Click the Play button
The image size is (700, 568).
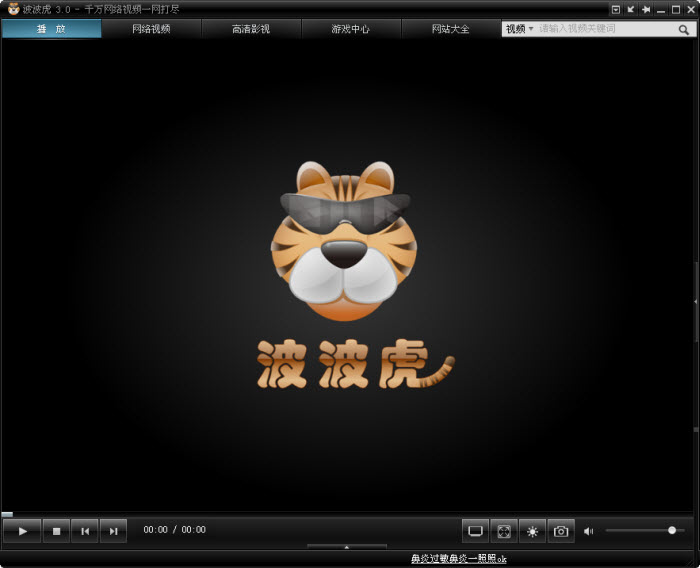click(22, 531)
